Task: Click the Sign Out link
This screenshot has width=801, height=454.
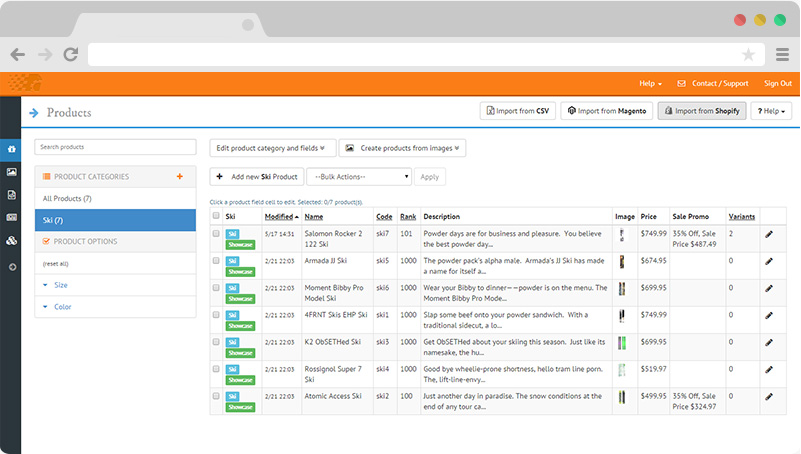Action: point(778,83)
